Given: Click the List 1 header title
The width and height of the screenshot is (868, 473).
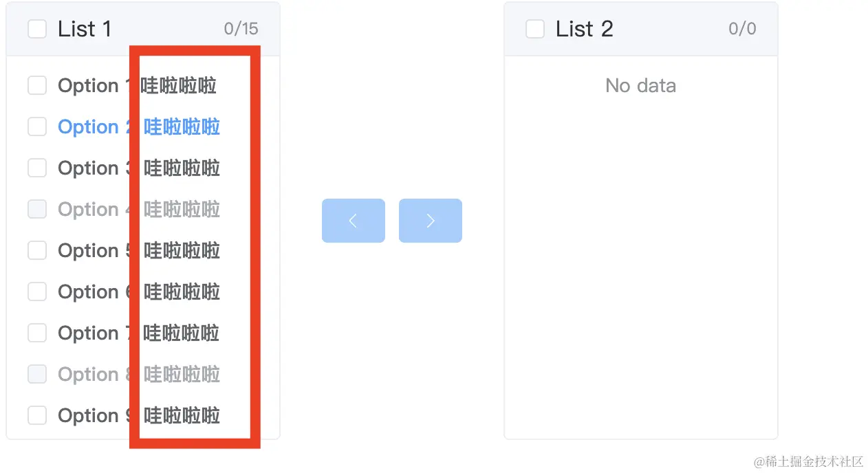Looking at the screenshot, I should 85,28.
